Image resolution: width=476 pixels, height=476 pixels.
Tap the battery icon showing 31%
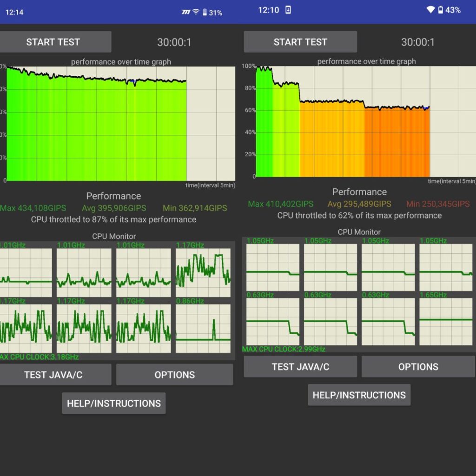(x=205, y=13)
